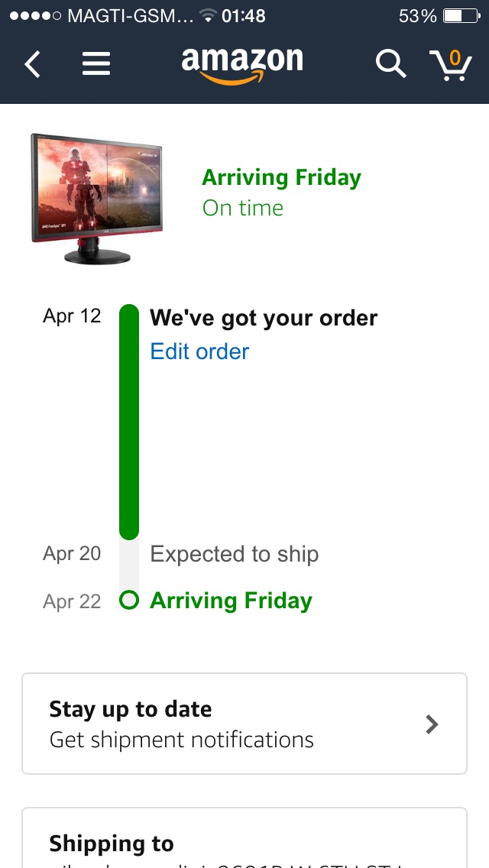Tap Arriving Friday timeline label

(231, 601)
